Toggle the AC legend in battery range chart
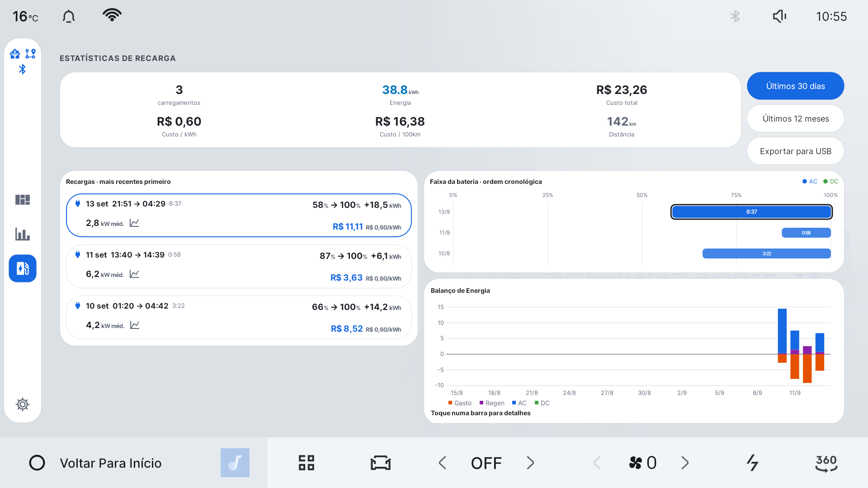 810,181
